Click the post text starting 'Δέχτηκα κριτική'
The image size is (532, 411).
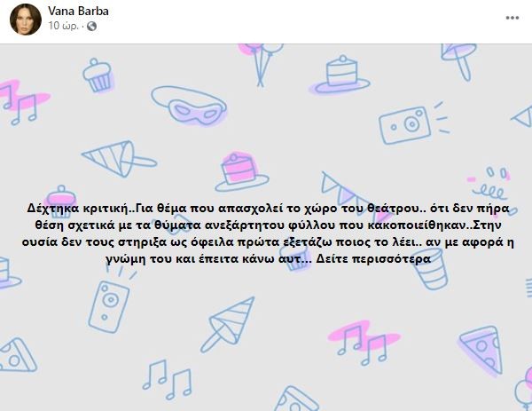[x=268, y=233]
